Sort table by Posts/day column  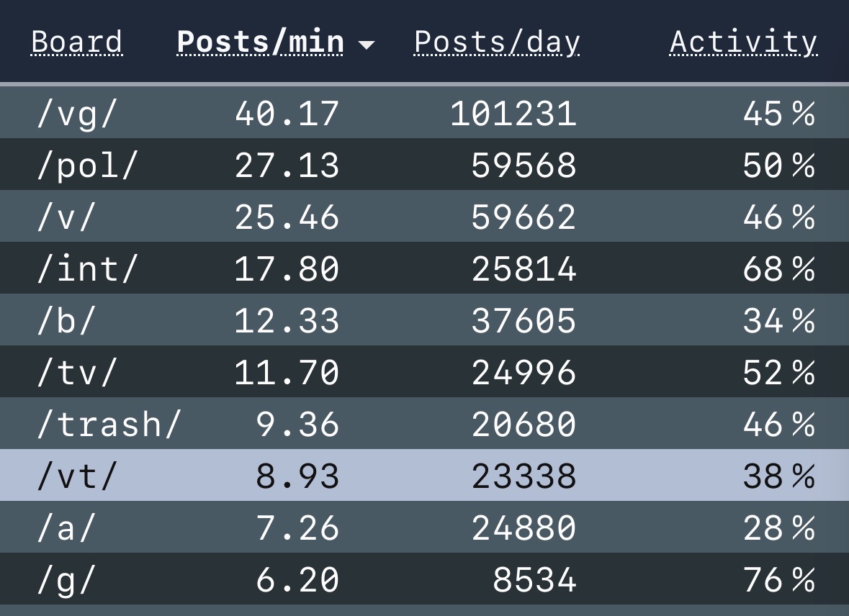pos(497,42)
